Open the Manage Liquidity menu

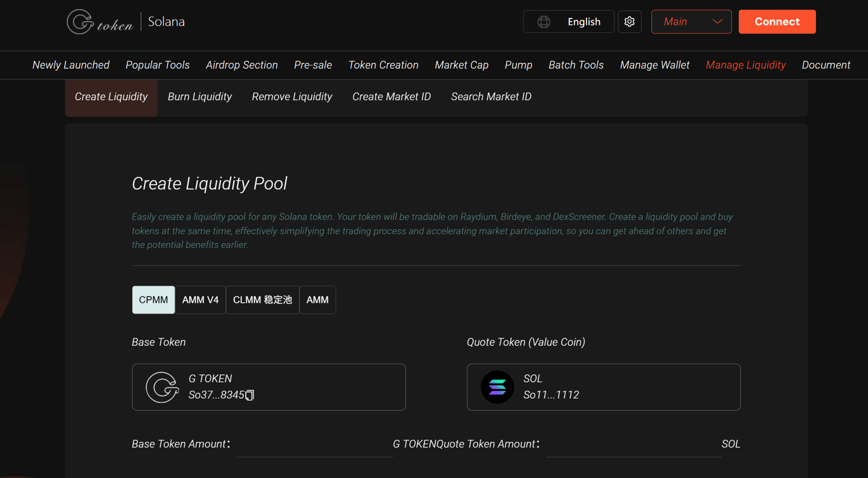[746, 65]
